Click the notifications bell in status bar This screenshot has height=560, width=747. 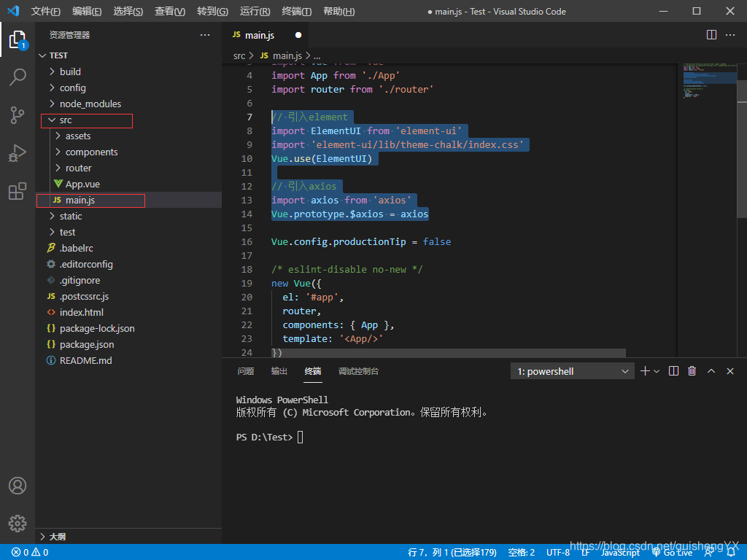[x=731, y=553]
